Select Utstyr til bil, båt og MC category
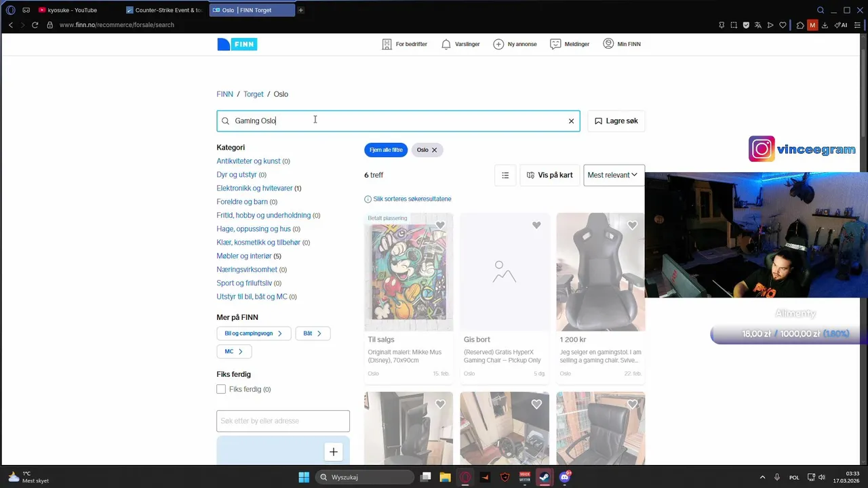The image size is (868, 488). pyautogui.click(x=252, y=297)
